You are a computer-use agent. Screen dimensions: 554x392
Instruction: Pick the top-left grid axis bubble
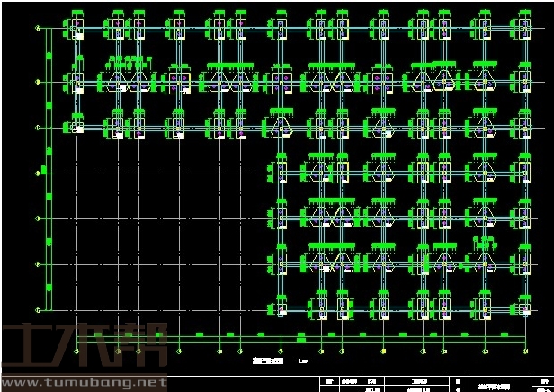38,28
